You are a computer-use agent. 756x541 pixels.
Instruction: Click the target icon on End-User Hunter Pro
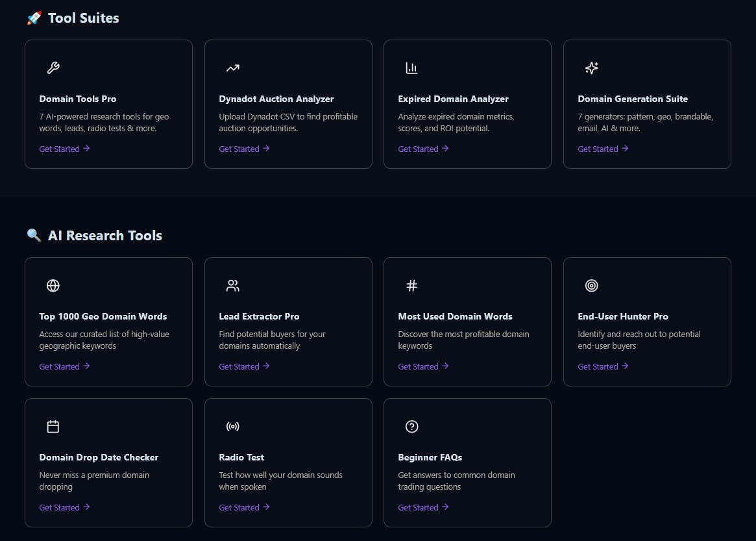(591, 285)
